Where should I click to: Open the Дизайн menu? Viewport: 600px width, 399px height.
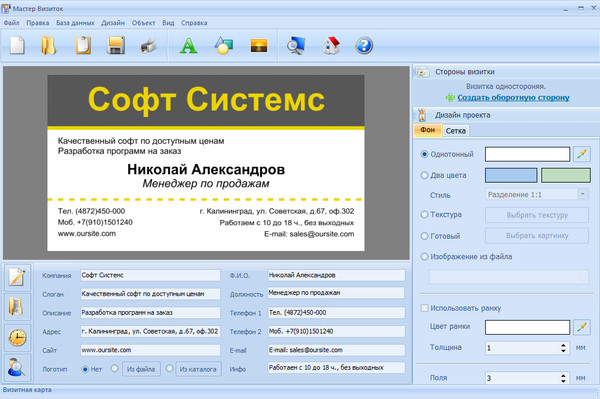click(113, 23)
